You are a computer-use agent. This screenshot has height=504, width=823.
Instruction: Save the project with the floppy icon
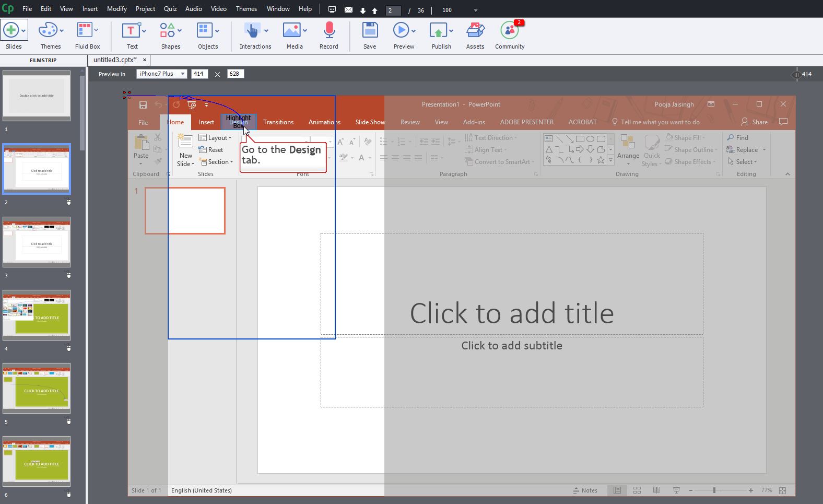click(370, 30)
